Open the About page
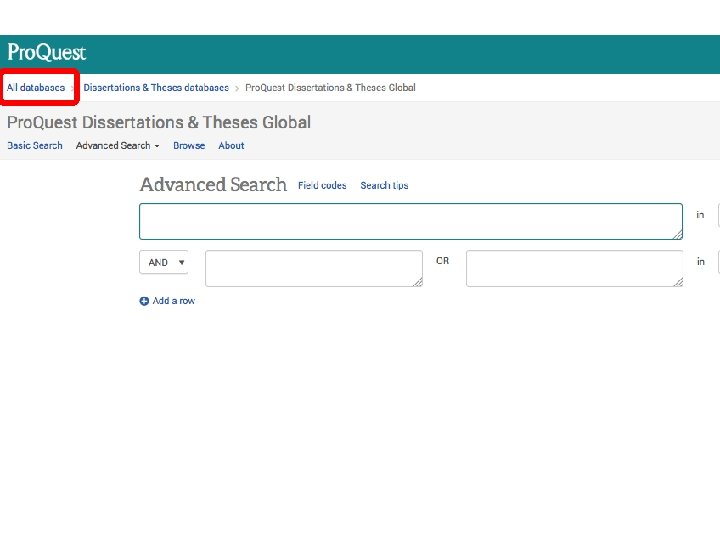Image resolution: width=720 pixels, height=540 pixels. 231,146
